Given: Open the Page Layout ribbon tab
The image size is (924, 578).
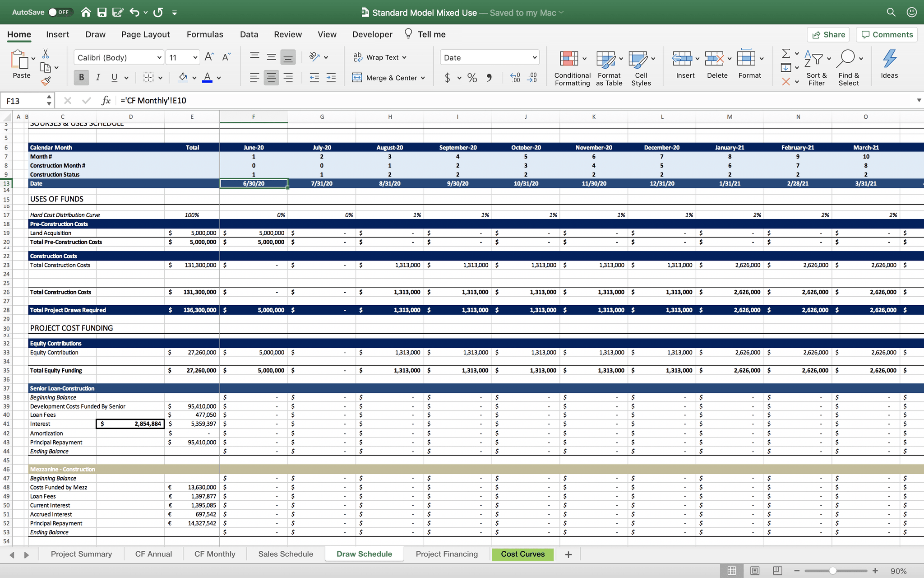Looking at the screenshot, I should [x=145, y=34].
